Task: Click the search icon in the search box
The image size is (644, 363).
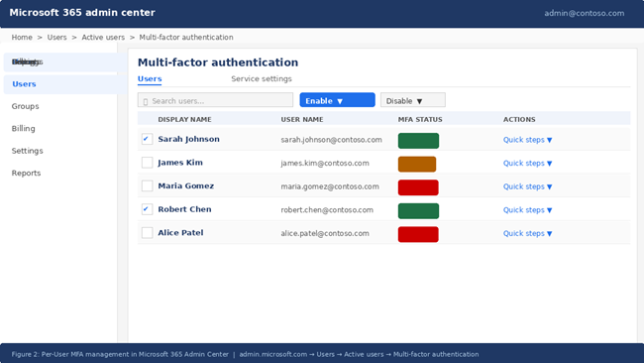Action: click(146, 101)
